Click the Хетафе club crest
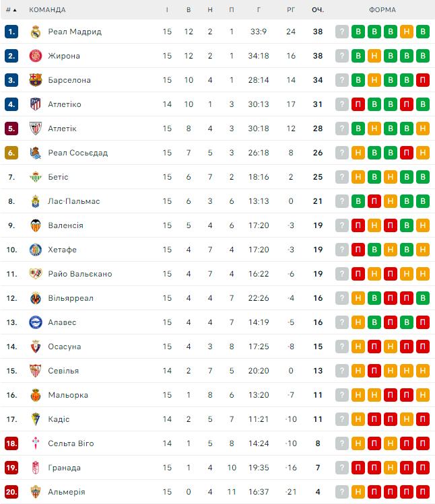Image resolution: width=435 pixels, height=504 pixels. coord(36,250)
